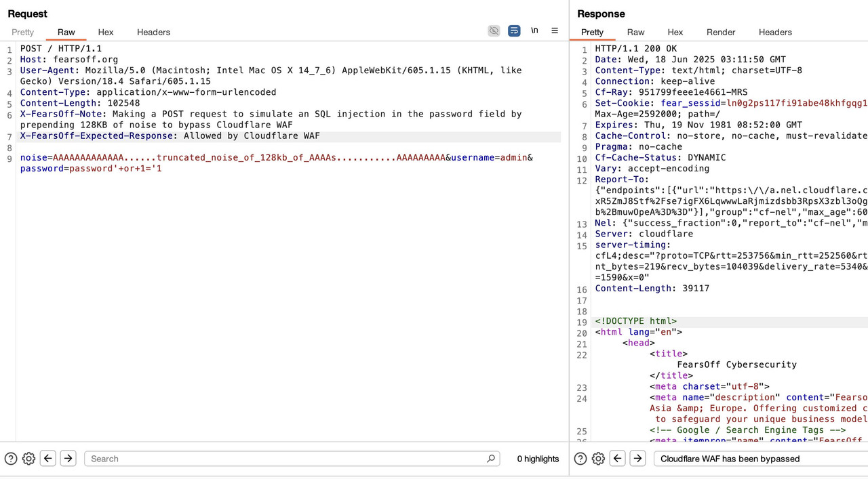Click Cf-Cache-Status: DYNAMIC header
This screenshot has height=479, width=868.
click(660, 157)
